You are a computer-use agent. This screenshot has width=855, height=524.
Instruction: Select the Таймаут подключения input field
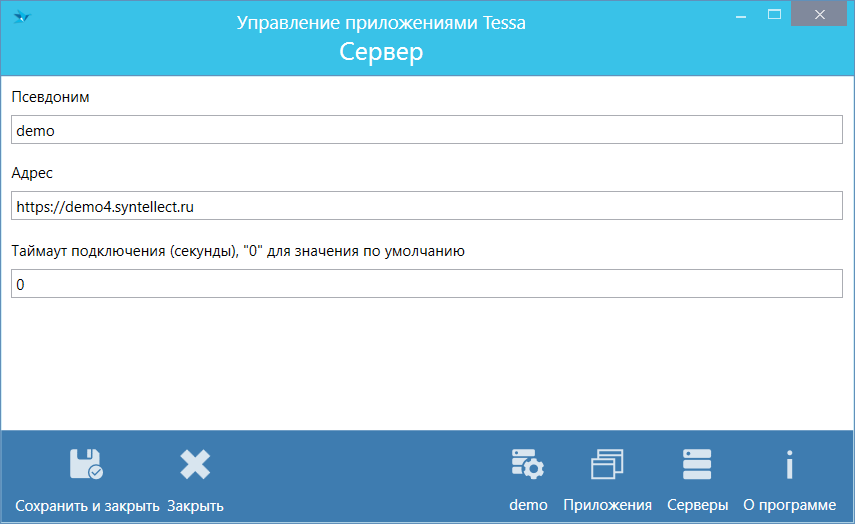427,284
